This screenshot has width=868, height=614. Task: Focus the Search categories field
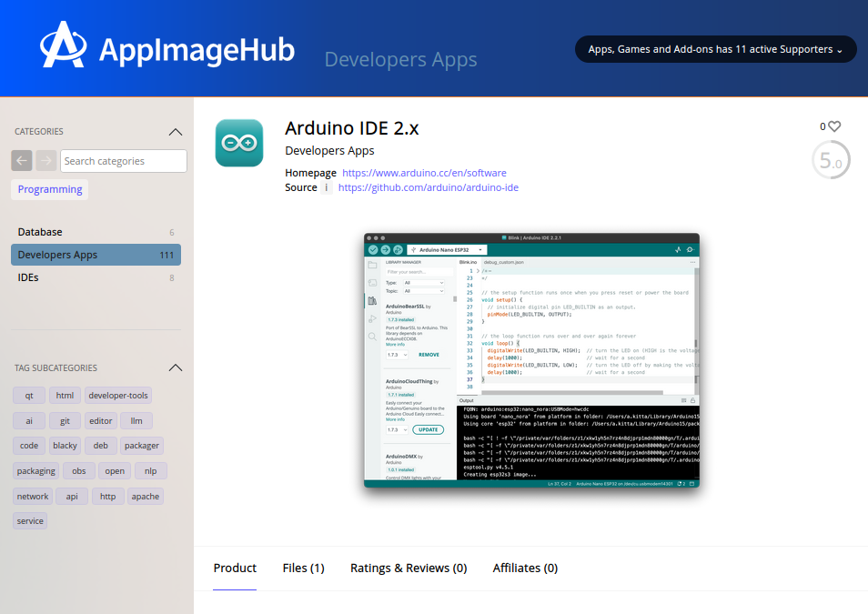[124, 161]
